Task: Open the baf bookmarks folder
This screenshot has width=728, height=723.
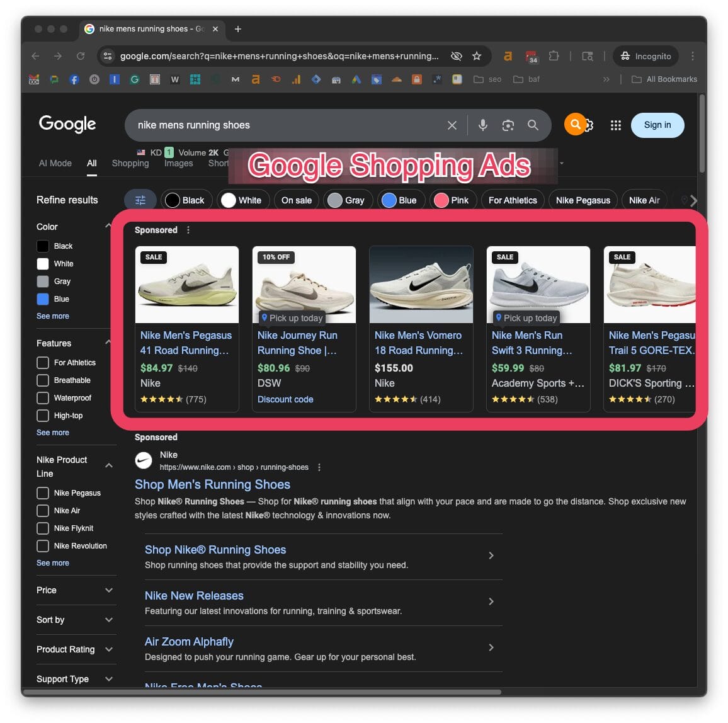Action: coord(526,79)
